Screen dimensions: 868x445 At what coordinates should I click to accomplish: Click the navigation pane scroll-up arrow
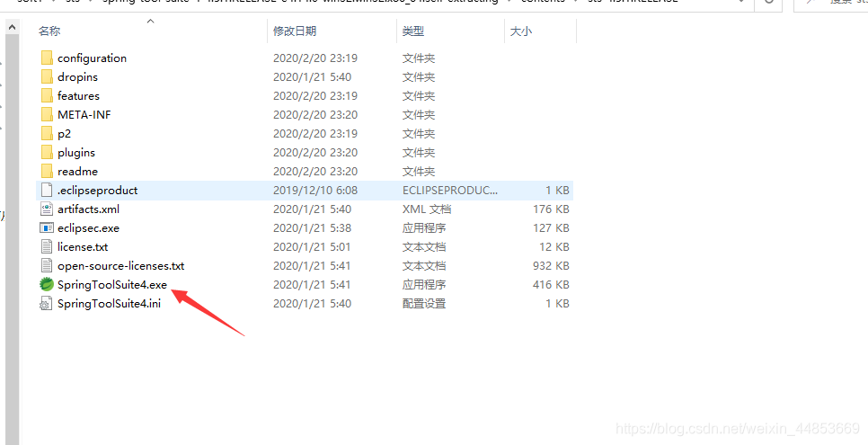pyautogui.click(x=13, y=27)
